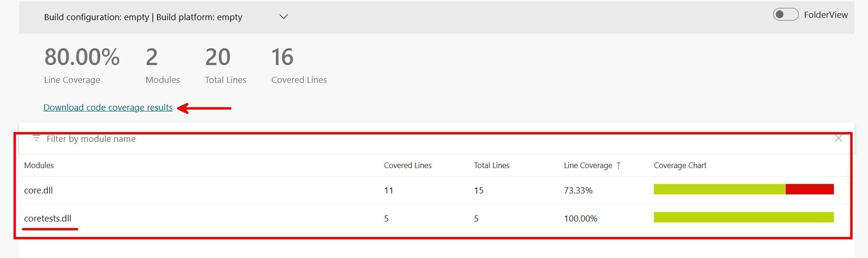
Task: Click the Coverage Chart column header
Action: pyautogui.click(x=680, y=165)
